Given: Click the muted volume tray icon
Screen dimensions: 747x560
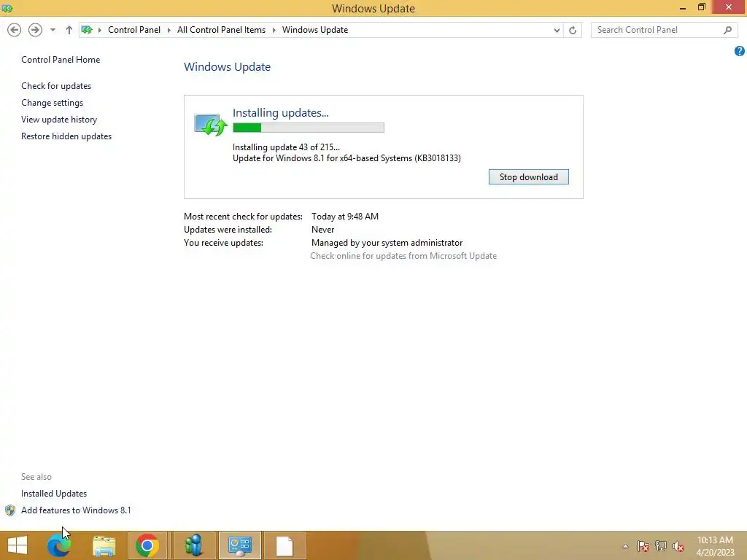Looking at the screenshot, I should coord(678,546).
